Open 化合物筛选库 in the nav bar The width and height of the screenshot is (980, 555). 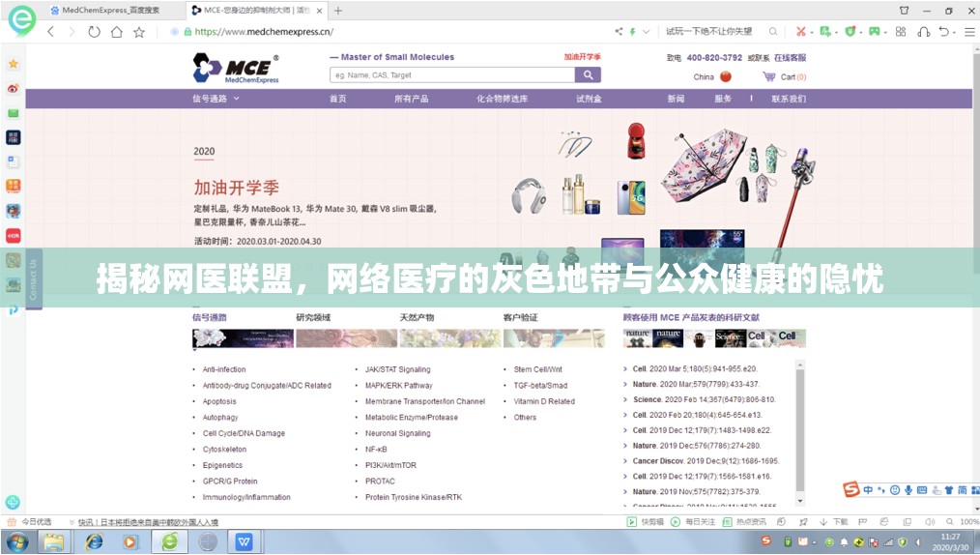click(x=502, y=98)
